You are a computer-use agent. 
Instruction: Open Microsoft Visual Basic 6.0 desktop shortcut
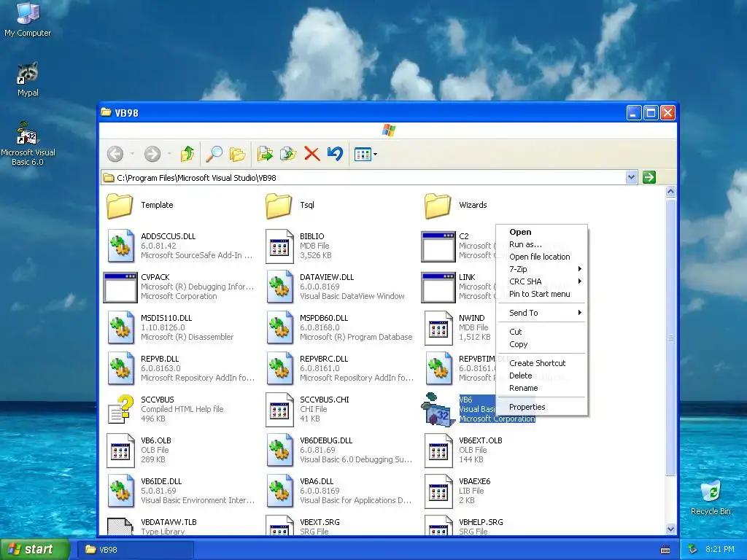click(28, 144)
